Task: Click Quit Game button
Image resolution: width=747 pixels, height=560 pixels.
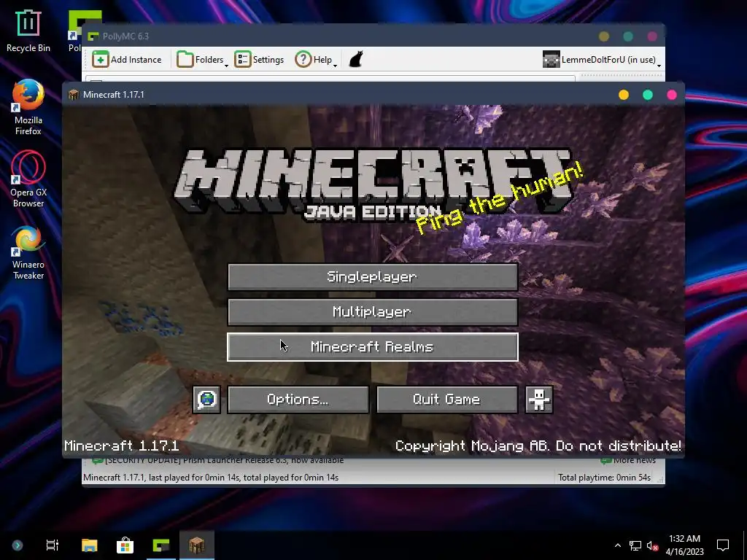Action: 447,400
